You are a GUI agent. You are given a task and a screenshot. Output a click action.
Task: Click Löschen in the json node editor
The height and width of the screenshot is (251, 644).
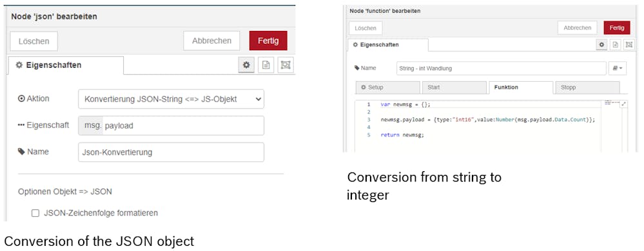coord(34,41)
